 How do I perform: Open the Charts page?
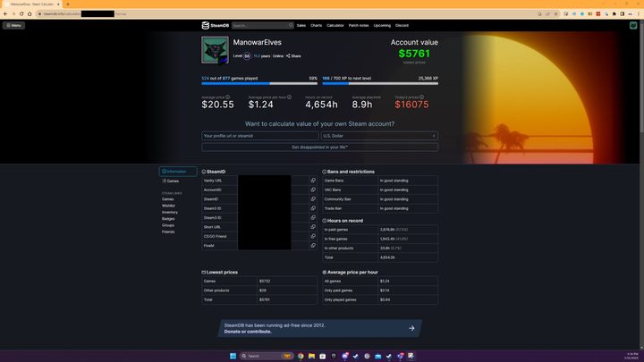(x=317, y=25)
